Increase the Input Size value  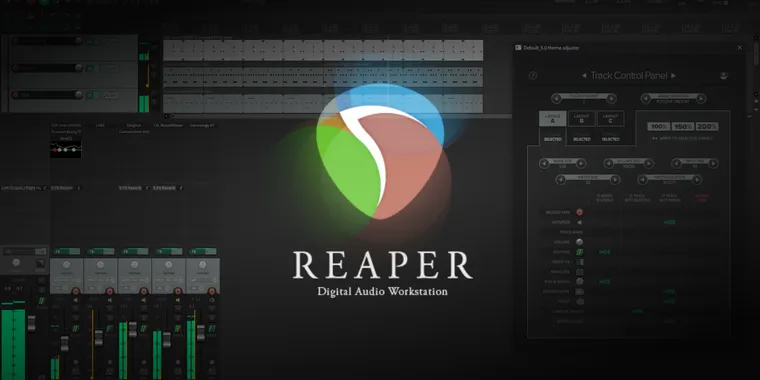[x=712, y=163]
